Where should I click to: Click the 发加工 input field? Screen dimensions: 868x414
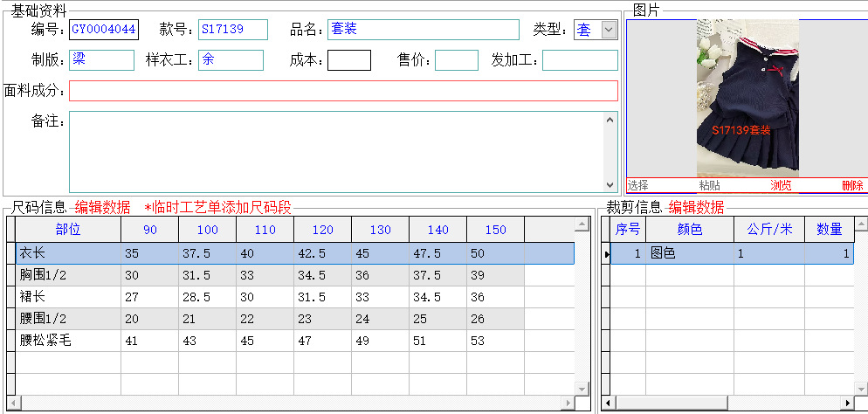(580, 60)
